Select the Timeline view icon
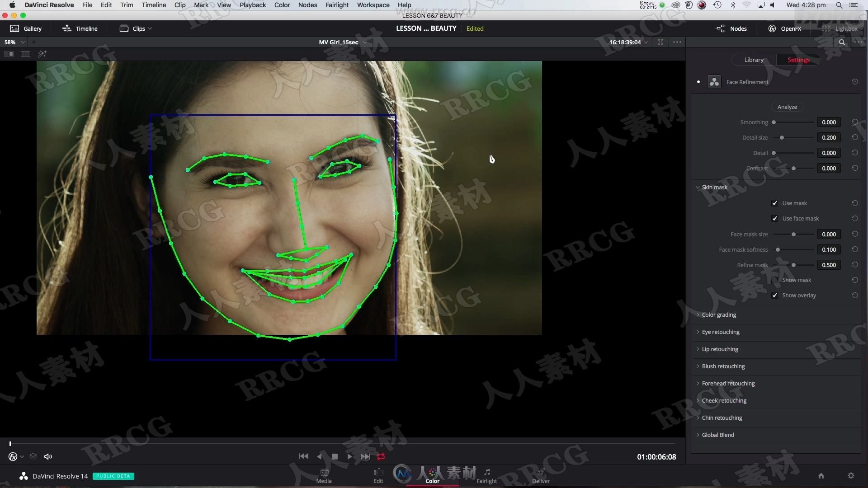This screenshot has height=488, width=868. (x=66, y=28)
